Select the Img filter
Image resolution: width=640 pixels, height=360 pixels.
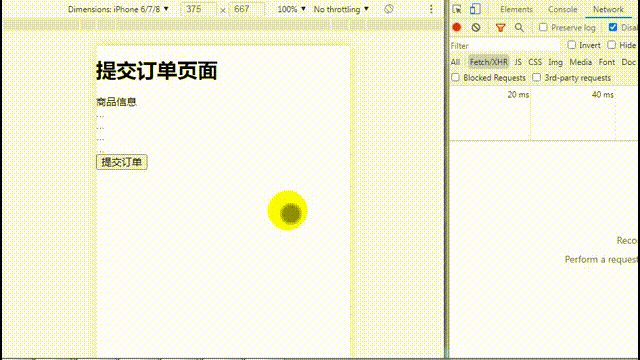tap(556, 62)
